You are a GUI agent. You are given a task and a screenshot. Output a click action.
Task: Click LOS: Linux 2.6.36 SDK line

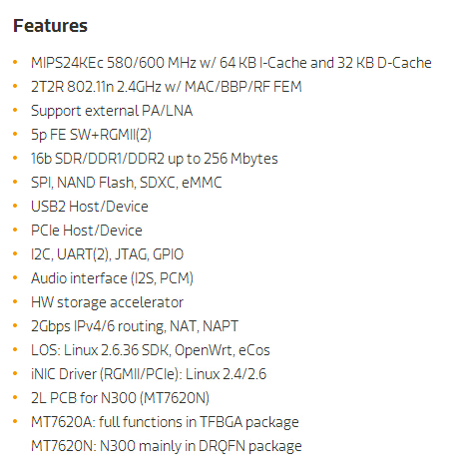pos(151,350)
